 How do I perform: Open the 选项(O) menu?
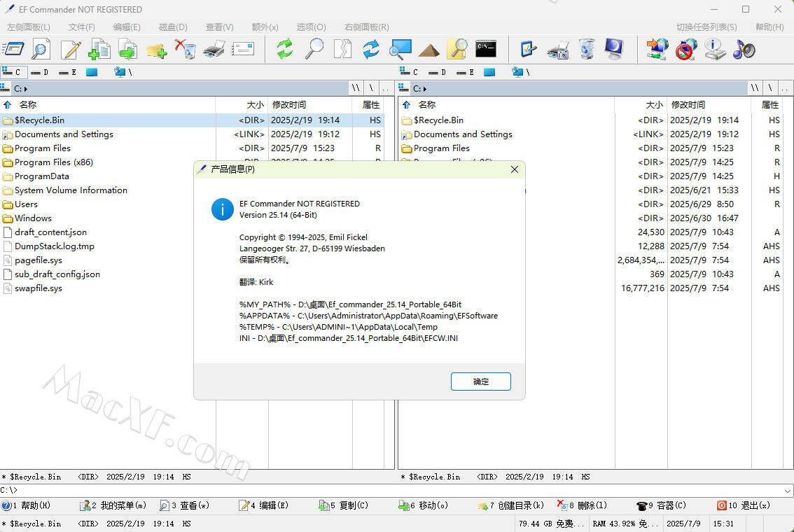(311, 27)
